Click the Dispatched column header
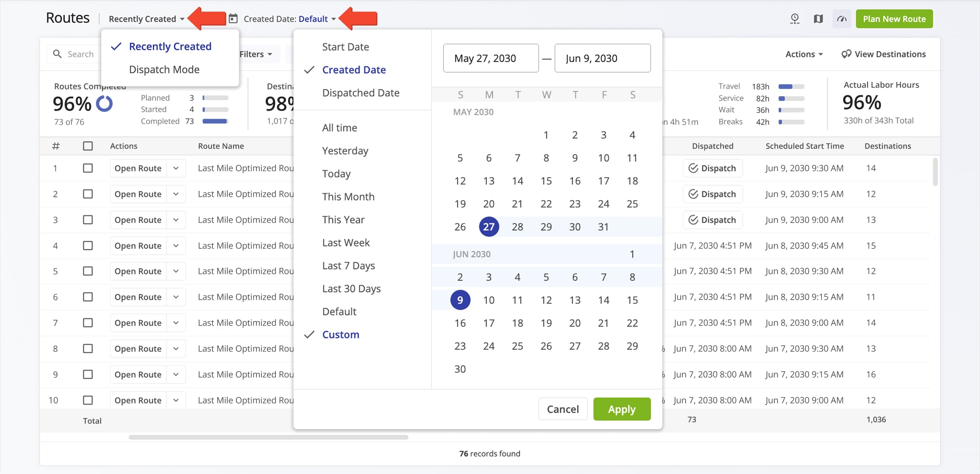The image size is (980, 474). (x=713, y=146)
